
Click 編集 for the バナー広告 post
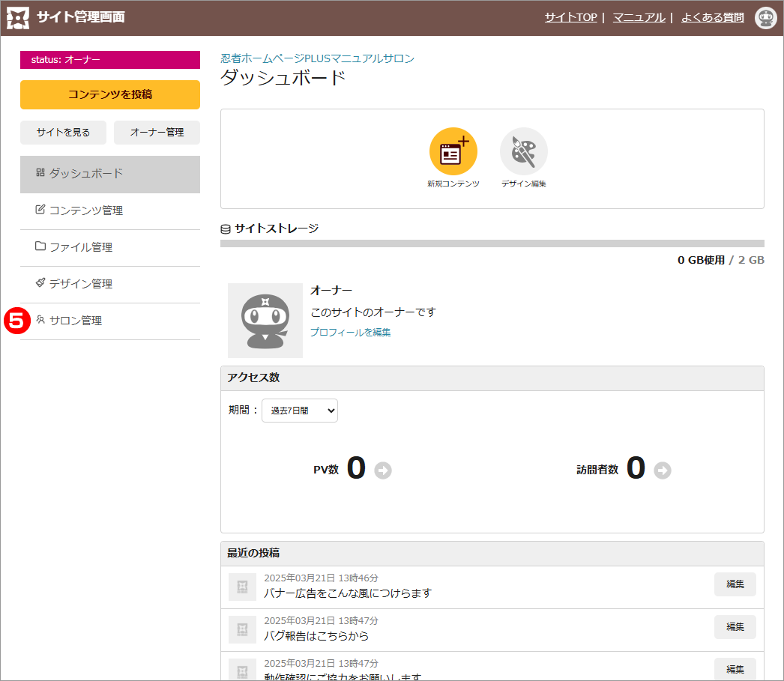(x=735, y=584)
